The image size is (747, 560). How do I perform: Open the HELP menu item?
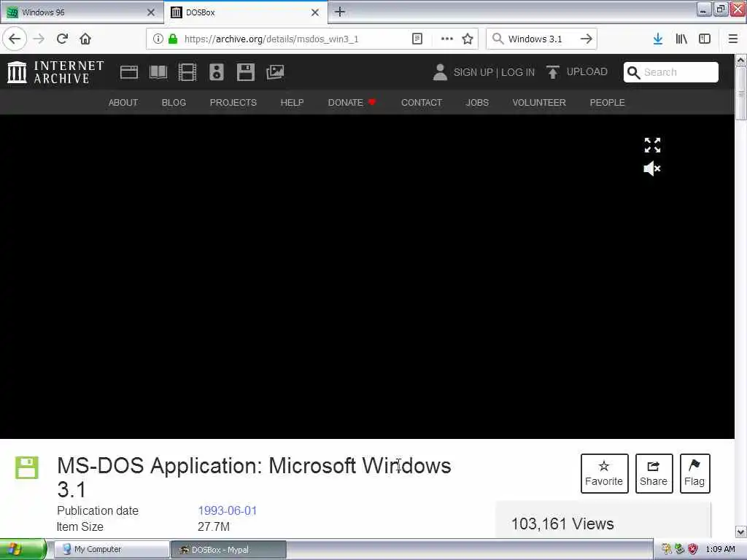tap(292, 102)
